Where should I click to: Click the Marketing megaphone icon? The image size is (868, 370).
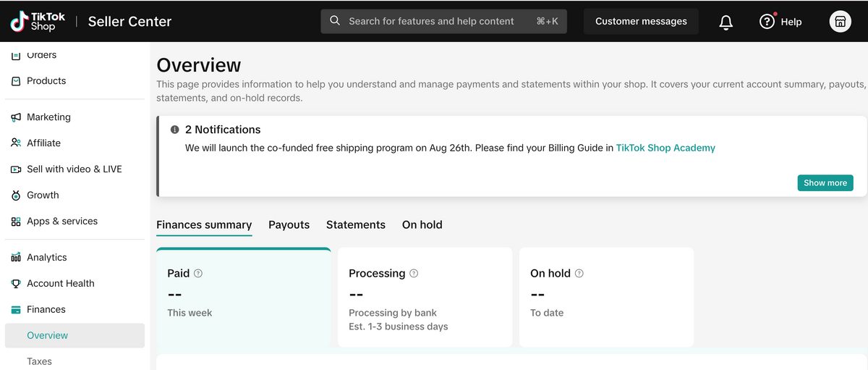(16, 117)
